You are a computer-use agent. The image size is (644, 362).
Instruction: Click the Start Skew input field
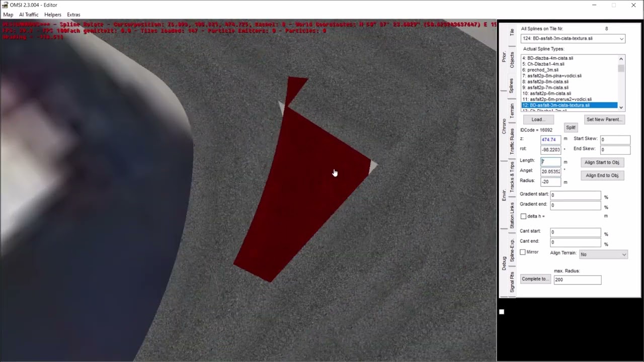[x=615, y=140]
